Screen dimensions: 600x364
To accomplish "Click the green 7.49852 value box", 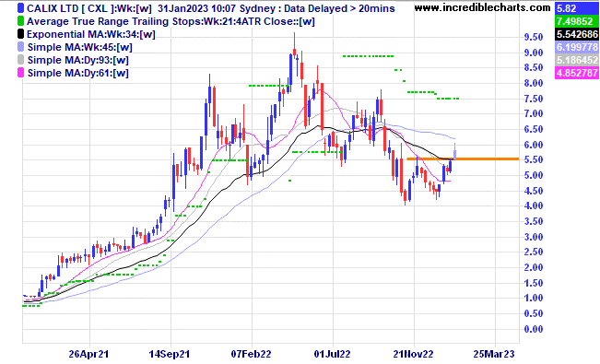I will tap(577, 21).
